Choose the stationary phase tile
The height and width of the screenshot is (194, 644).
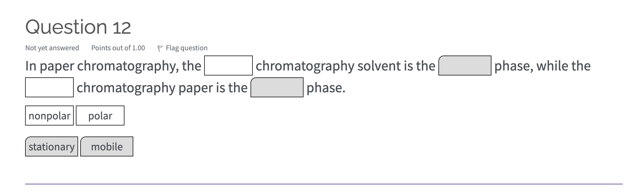[x=51, y=146]
